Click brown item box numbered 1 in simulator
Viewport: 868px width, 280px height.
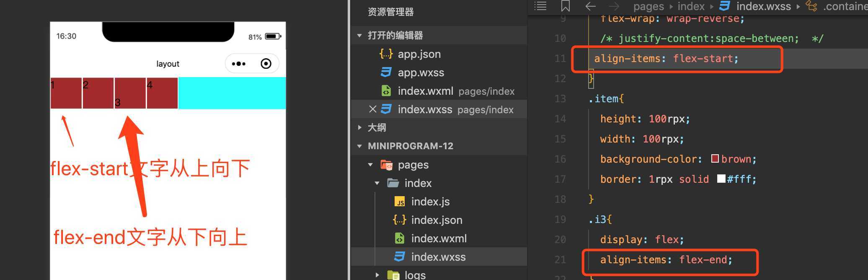[66, 93]
